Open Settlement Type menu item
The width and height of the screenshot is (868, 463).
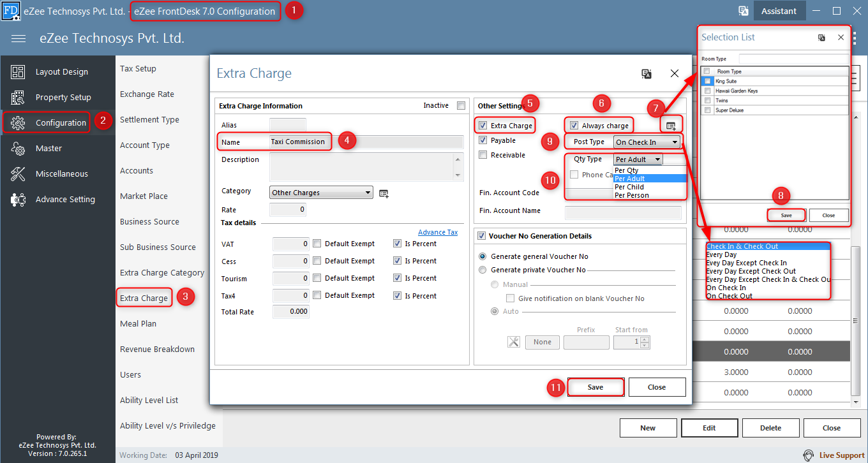[149, 120]
